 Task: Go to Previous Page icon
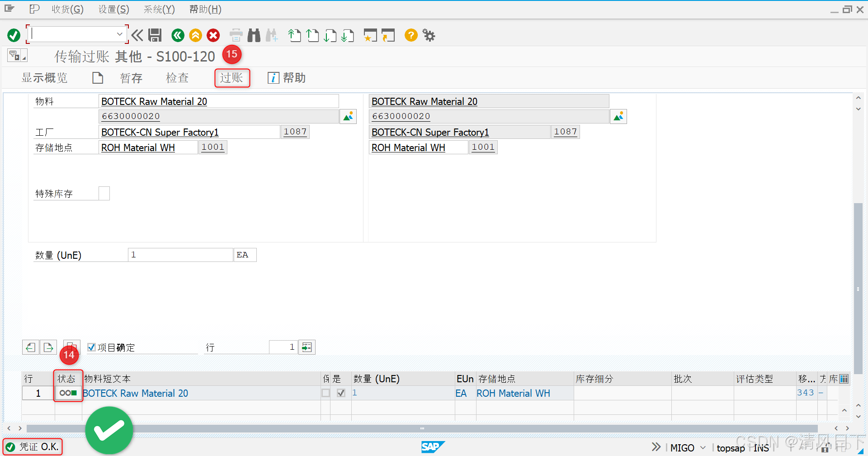[312, 35]
